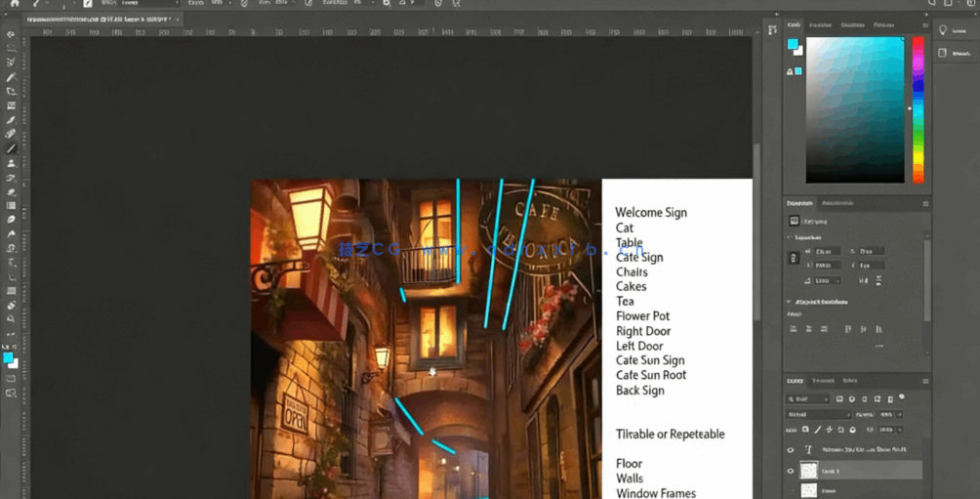Click the Properties panel more options ellipsis
Viewport: 980px width, 499px height.
click(878, 346)
